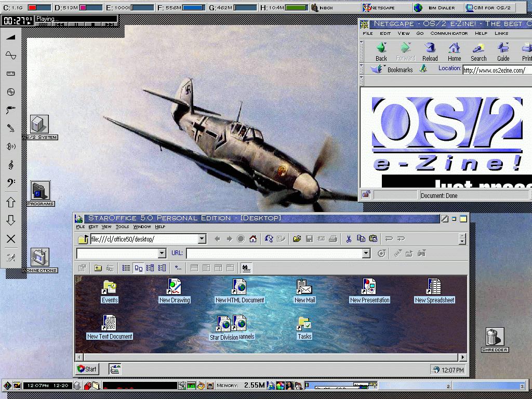Click the Netscape security lock status icon
The width and height of the screenshot is (532, 399).
point(366,194)
